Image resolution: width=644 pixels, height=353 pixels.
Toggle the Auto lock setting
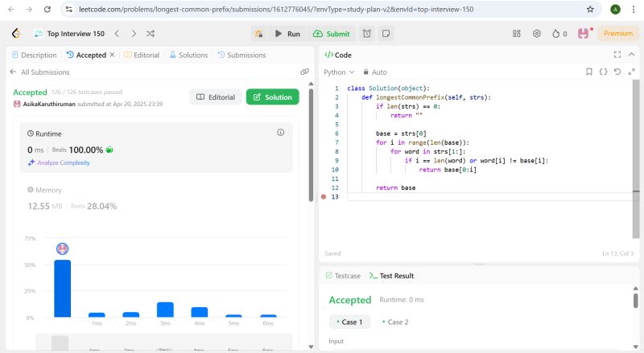click(x=374, y=72)
